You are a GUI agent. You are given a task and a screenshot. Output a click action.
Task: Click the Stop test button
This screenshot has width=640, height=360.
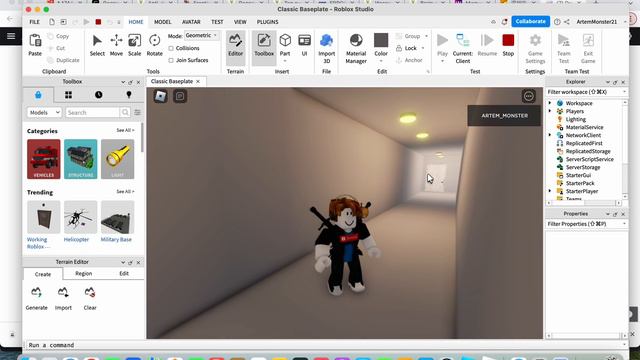(508, 45)
